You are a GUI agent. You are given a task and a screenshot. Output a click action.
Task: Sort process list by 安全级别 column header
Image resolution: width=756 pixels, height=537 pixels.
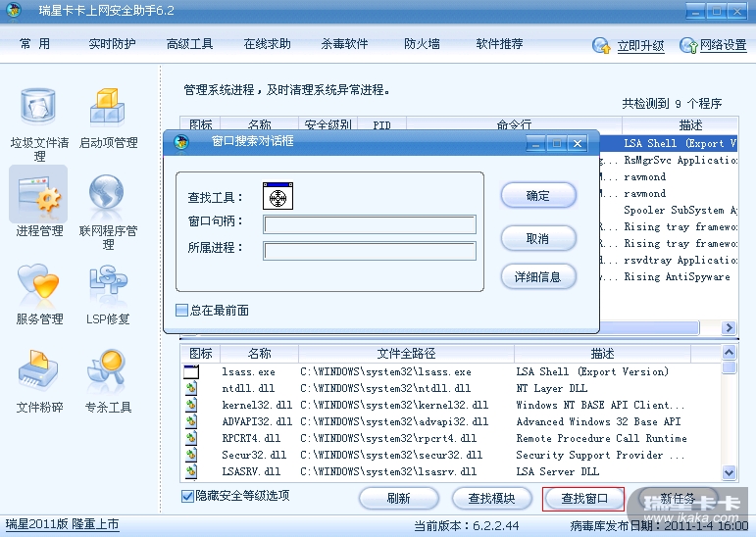point(328,124)
